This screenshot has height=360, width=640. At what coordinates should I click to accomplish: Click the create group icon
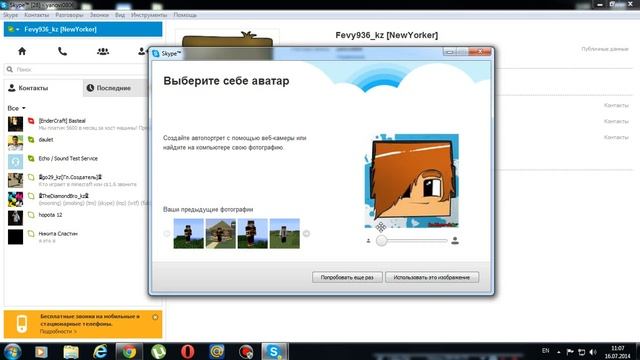(103, 51)
